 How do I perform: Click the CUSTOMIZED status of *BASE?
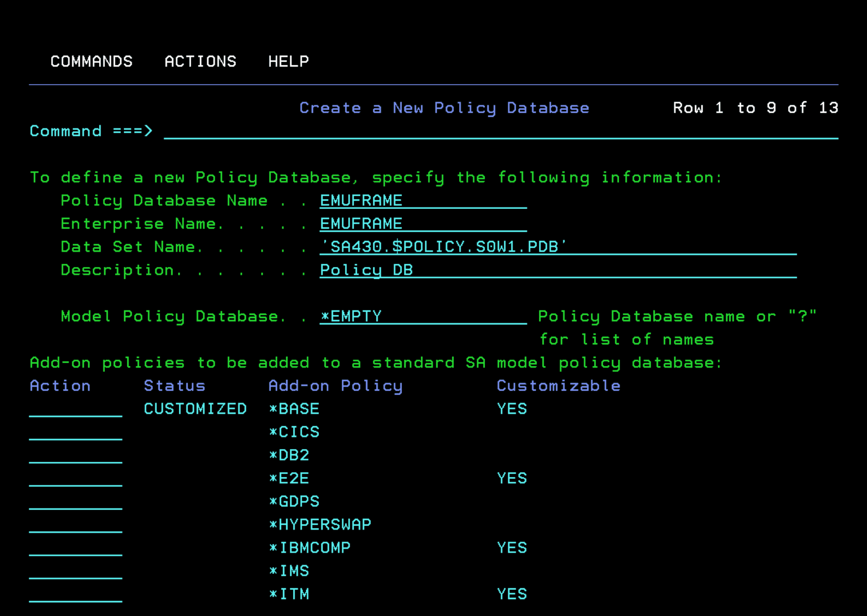(195, 409)
